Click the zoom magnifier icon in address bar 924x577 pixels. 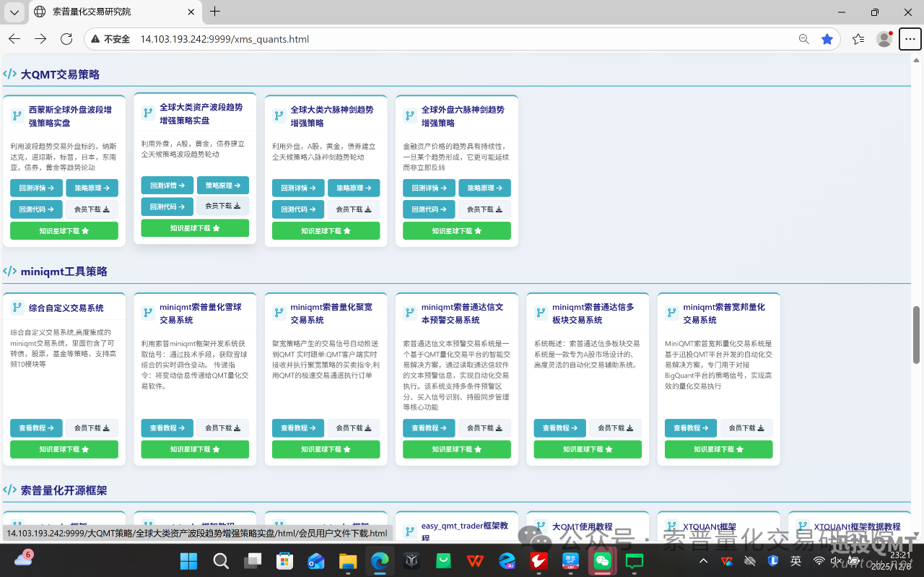click(803, 39)
